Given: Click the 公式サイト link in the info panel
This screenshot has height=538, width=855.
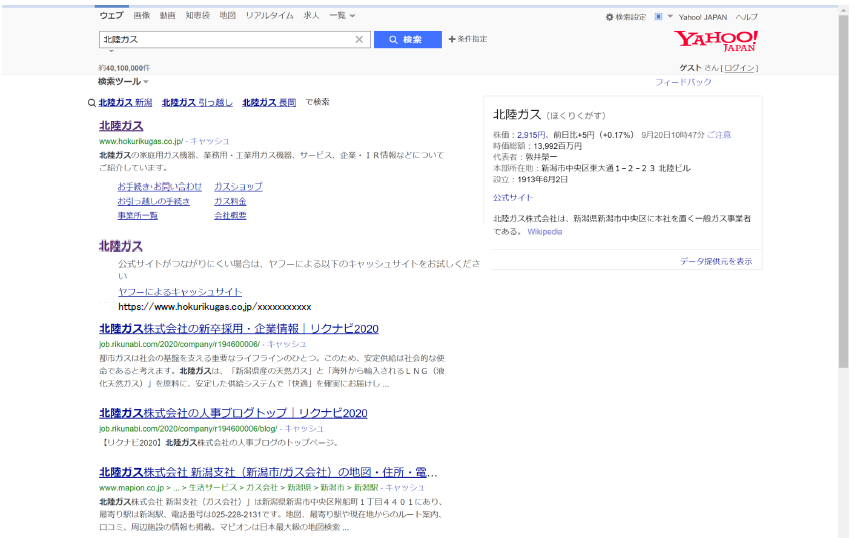Looking at the screenshot, I should tap(513, 198).
